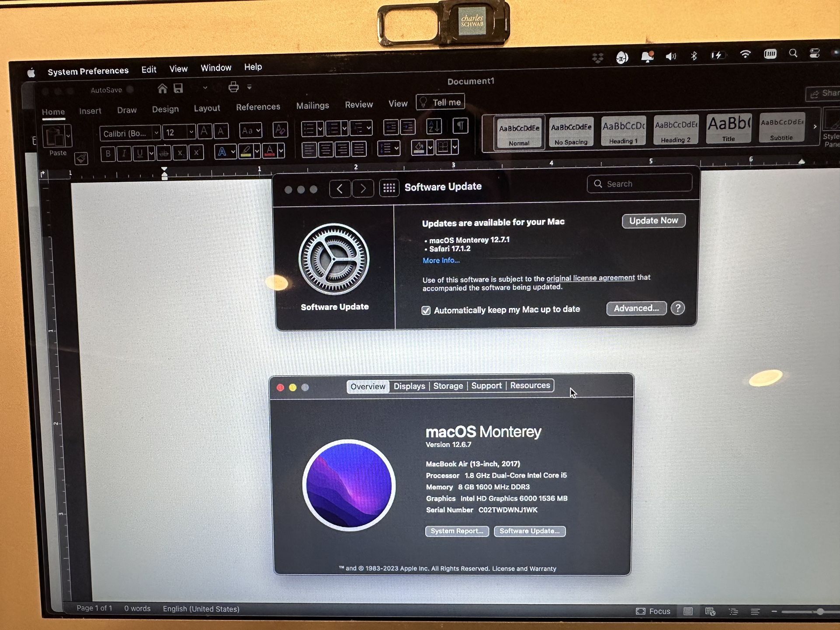
Task: Align text left in Word
Action: coord(309,149)
